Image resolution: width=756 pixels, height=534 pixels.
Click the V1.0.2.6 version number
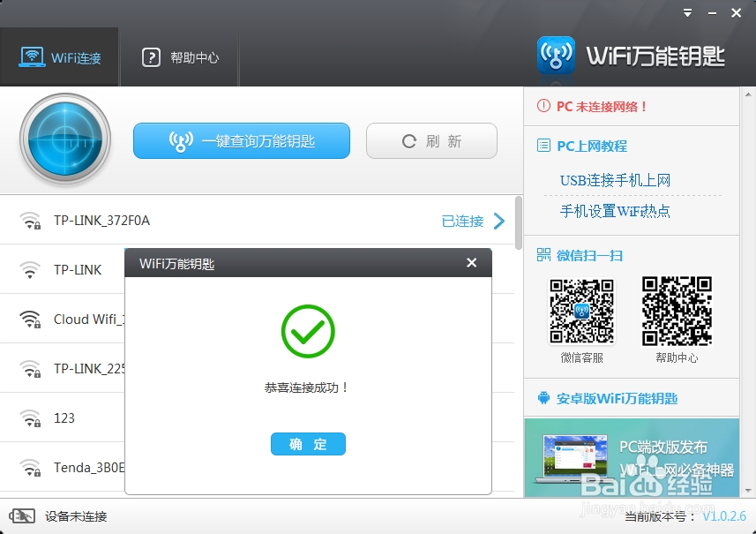(x=724, y=516)
